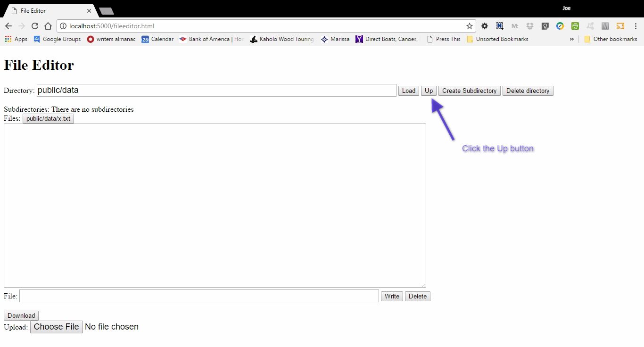This screenshot has height=347, width=644.
Task: Open a new tab next to File Editor
Action: pyautogui.click(x=106, y=11)
